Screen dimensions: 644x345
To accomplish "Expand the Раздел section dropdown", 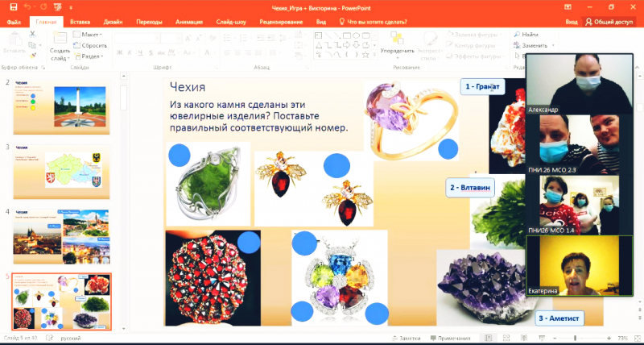I will (92, 56).
